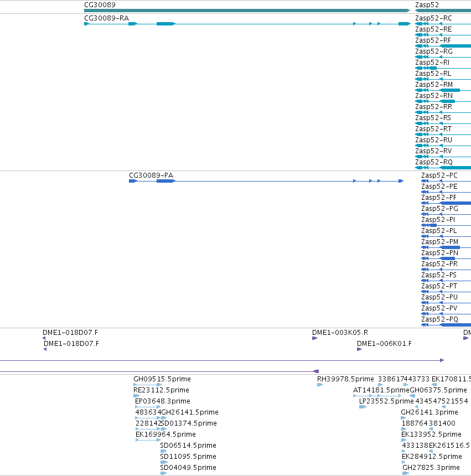Viewport: 471px width, 476px height.
Task: Click the 381400 EST label
Action: (442, 423)
